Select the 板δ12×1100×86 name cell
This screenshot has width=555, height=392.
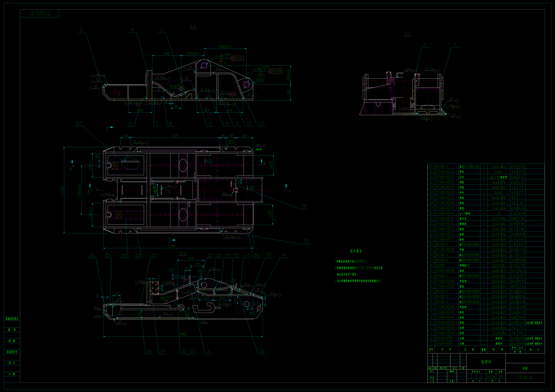(x=469, y=167)
